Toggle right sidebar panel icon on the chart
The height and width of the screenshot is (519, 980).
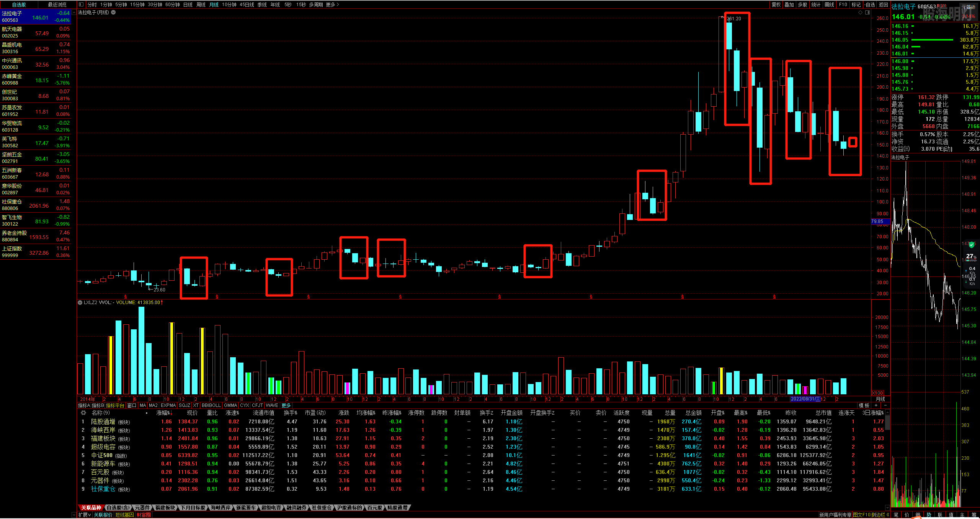click(867, 12)
